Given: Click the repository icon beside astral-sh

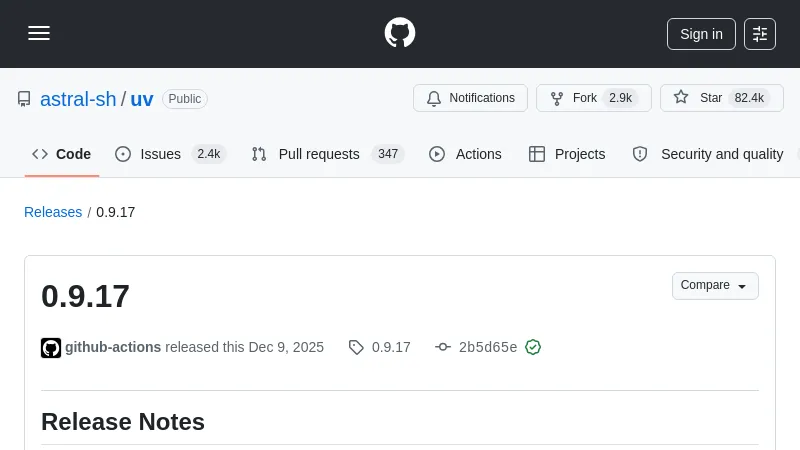Looking at the screenshot, I should [x=24, y=99].
